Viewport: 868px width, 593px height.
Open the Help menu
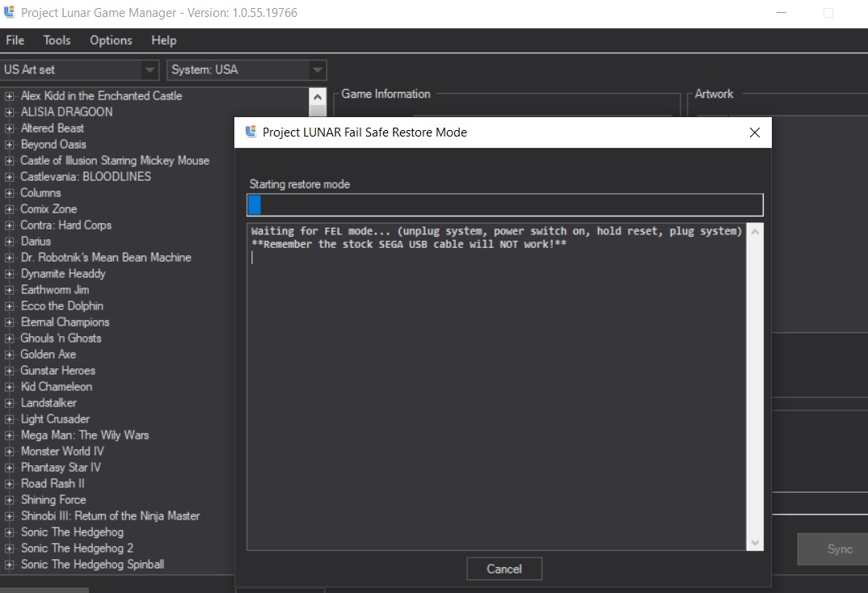(163, 40)
